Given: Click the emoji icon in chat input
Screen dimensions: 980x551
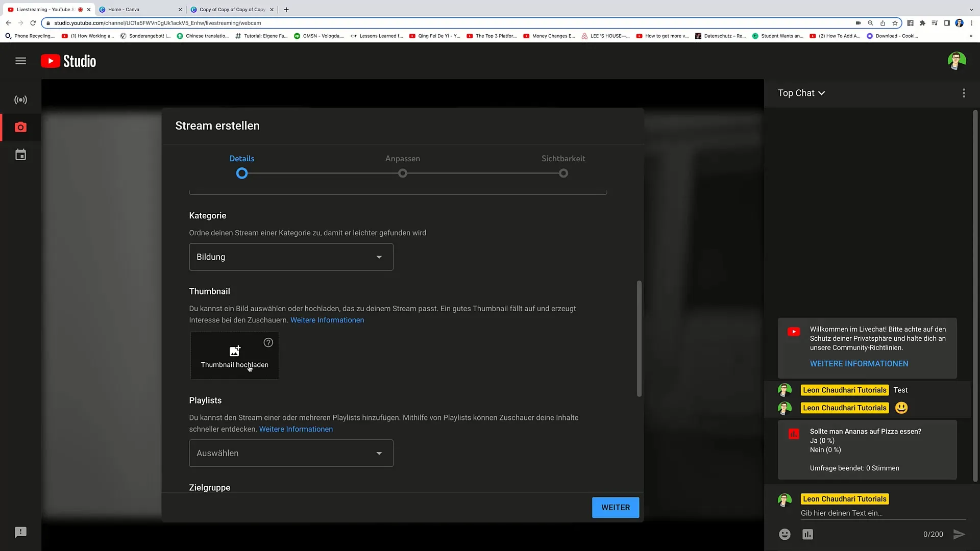Looking at the screenshot, I should pyautogui.click(x=785, y=534).
